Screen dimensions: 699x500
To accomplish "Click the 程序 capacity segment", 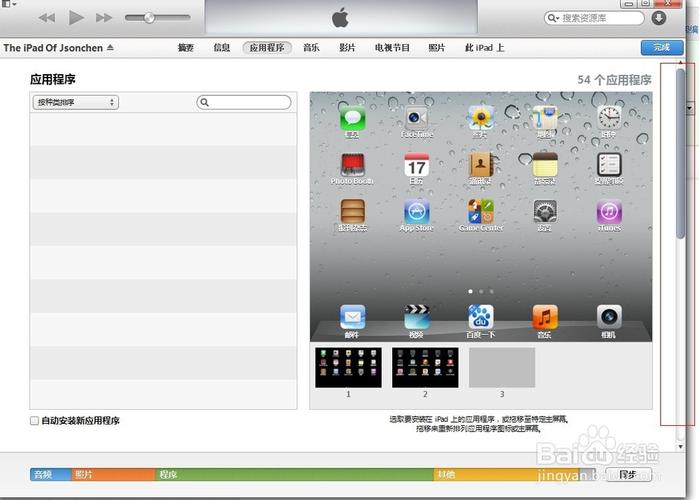I will (294, 475).
